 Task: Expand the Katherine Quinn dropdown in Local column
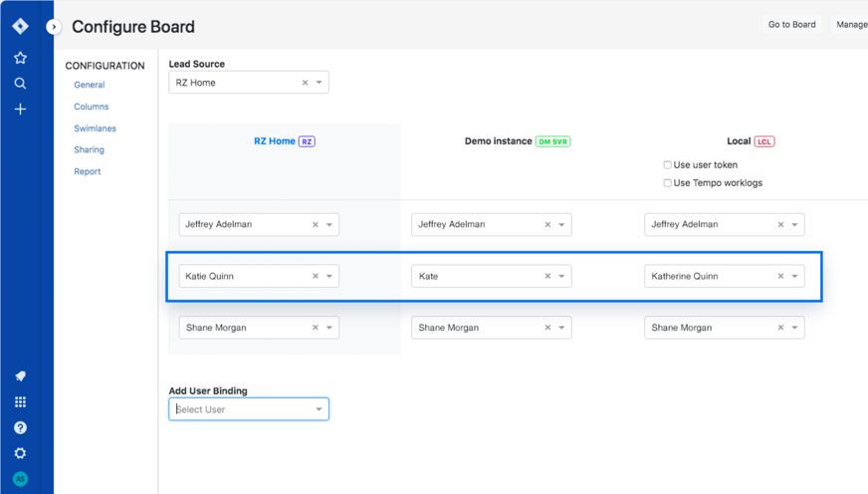794,276
